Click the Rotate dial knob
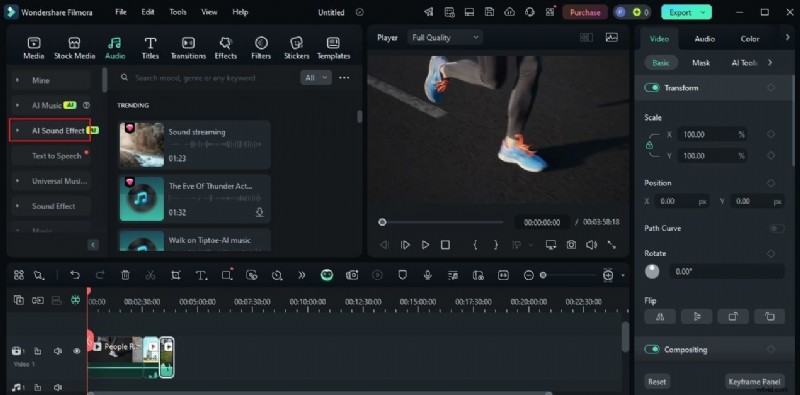The width and height of the screenshot is (800, 395). tap(652, 271)
